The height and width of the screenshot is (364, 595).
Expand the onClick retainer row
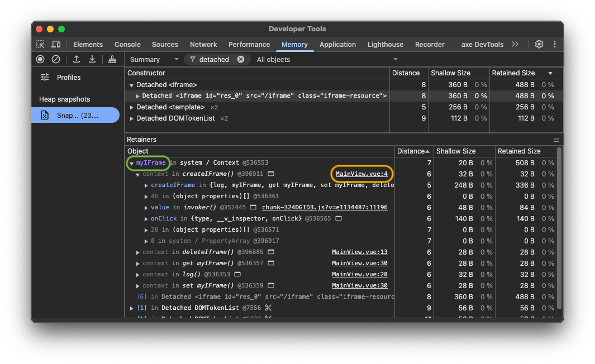pyautogui.click(x=146, y=219)
